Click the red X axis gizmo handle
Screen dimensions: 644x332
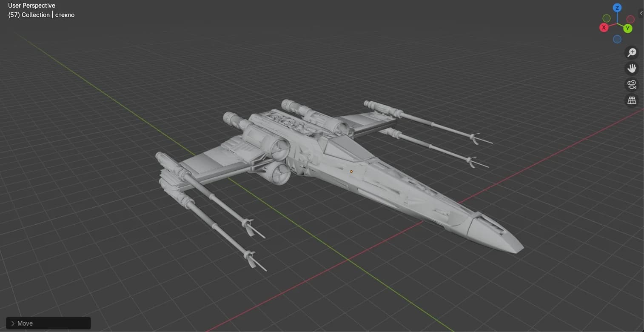(604, 28)
